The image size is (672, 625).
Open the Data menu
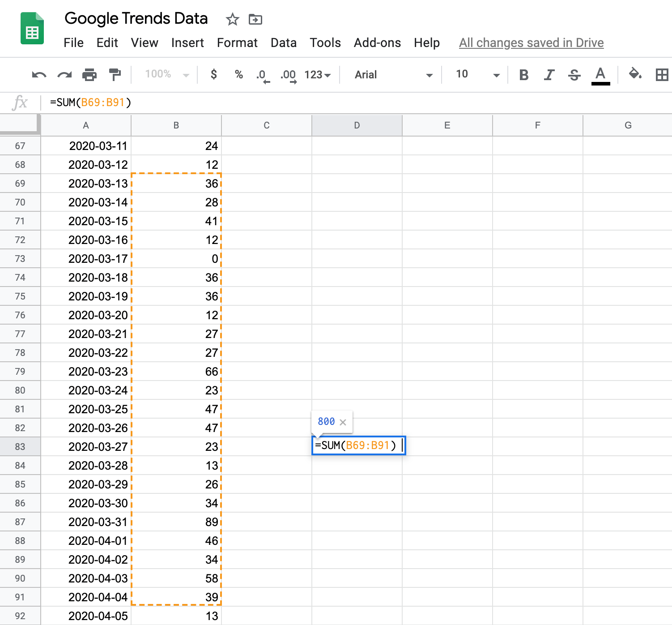coord(284,43)
